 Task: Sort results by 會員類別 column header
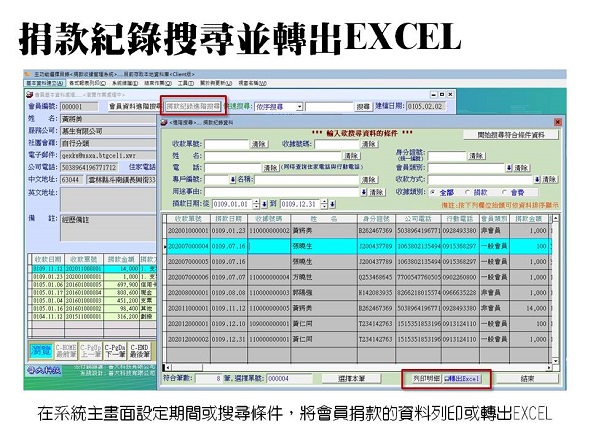coord(494,219)
